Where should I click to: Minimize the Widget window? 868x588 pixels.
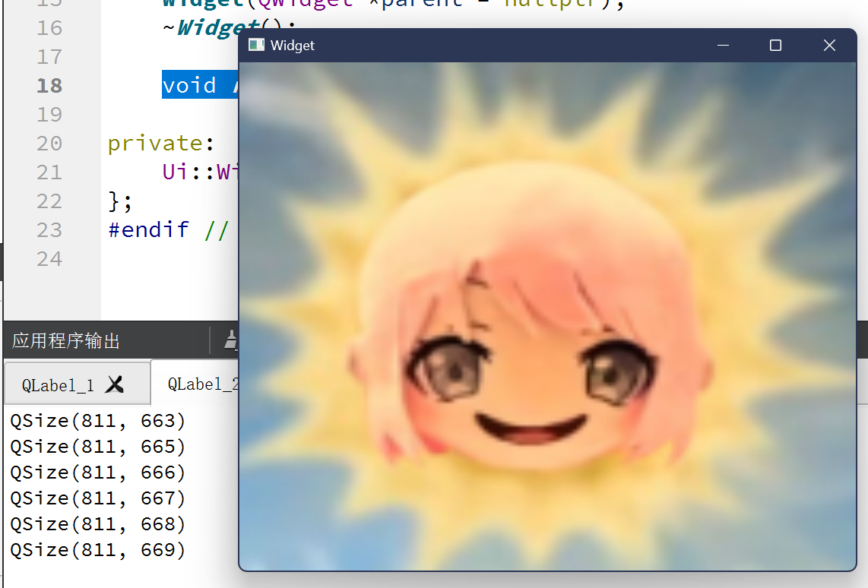tap(723, 46)
